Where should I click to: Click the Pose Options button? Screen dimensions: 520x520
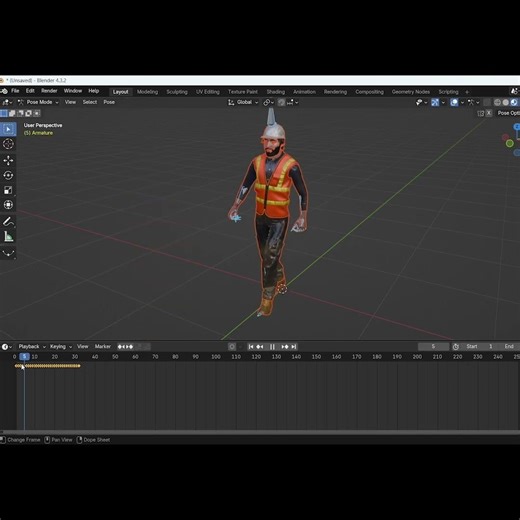pyautogui.click(x=508, y=113)
